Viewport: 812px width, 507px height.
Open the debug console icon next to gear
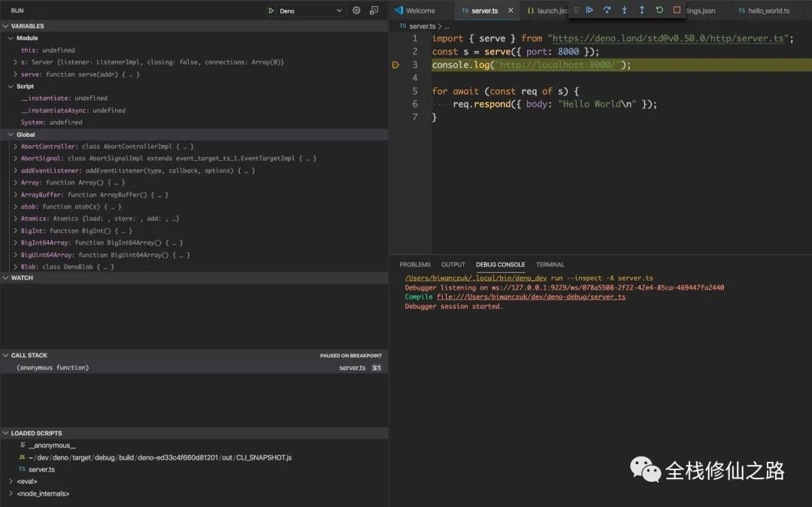pos(374,11)
